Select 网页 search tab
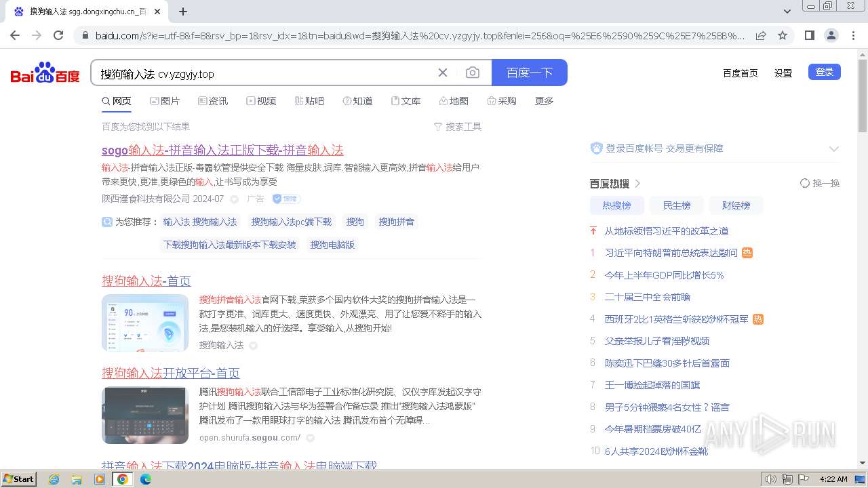 click(x=117, y=101)
